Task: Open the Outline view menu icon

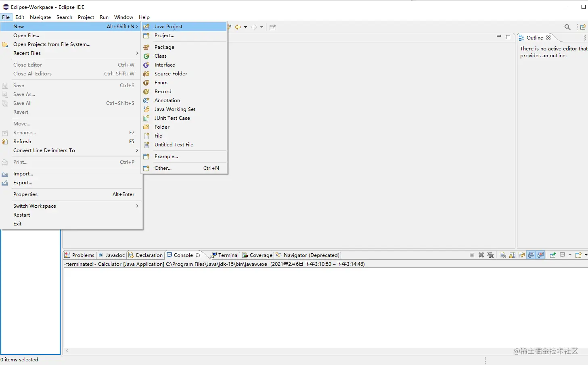Action: tap(585, 38)
